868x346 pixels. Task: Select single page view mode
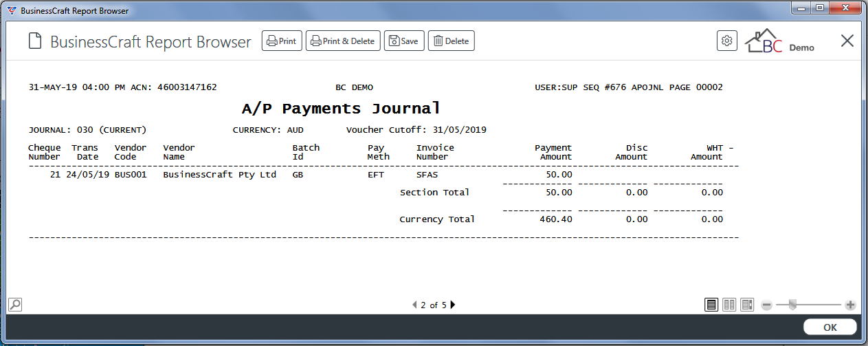[711, 305]
